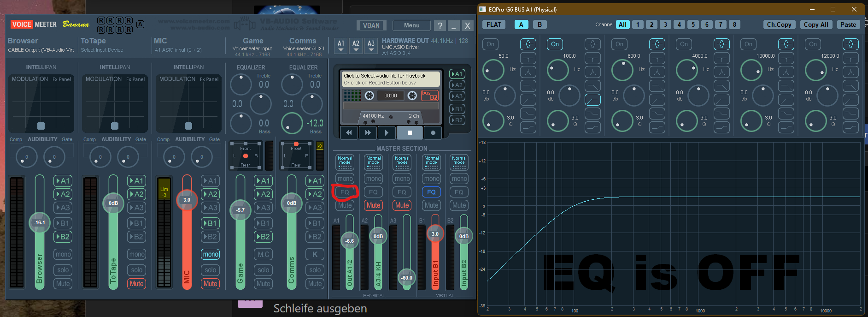Screen dimensions: 868x317
Task: Toggle B2 routing on the Browser strip
Action: [63, 237]
